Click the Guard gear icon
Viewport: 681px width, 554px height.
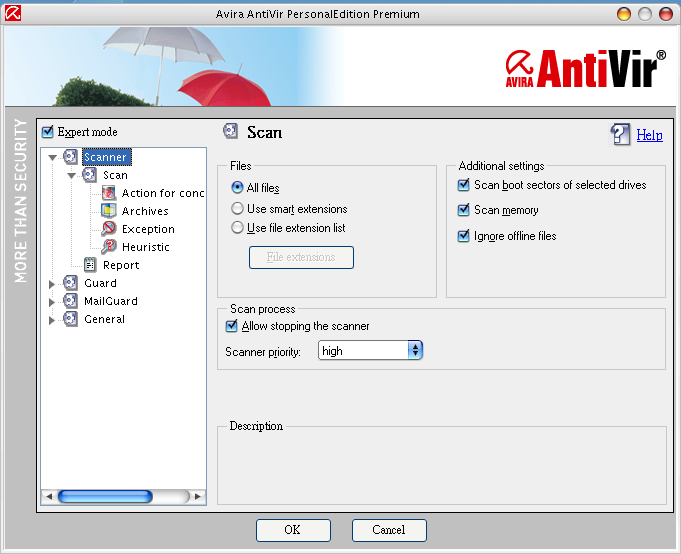[x=70, y=283]
